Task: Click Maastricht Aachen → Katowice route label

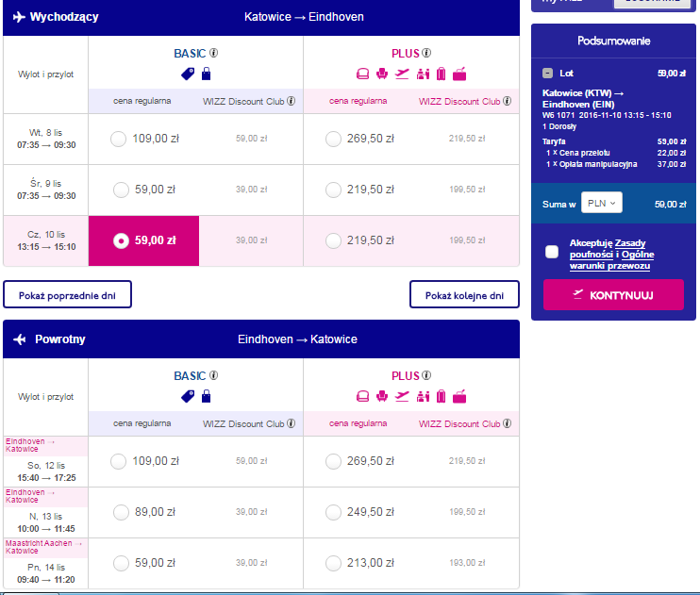Action: (43, 547)
